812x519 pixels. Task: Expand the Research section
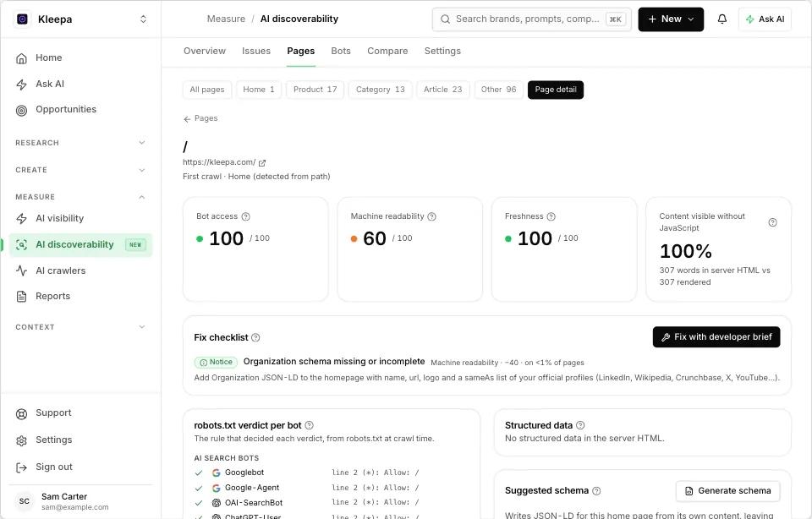click(81, 143)
